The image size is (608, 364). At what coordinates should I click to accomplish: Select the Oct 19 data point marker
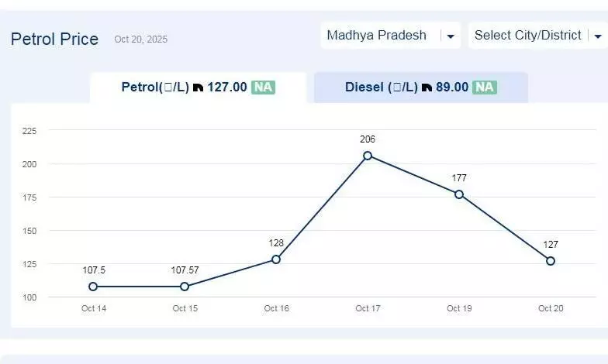pyautogui.click(x=459, y=194)
